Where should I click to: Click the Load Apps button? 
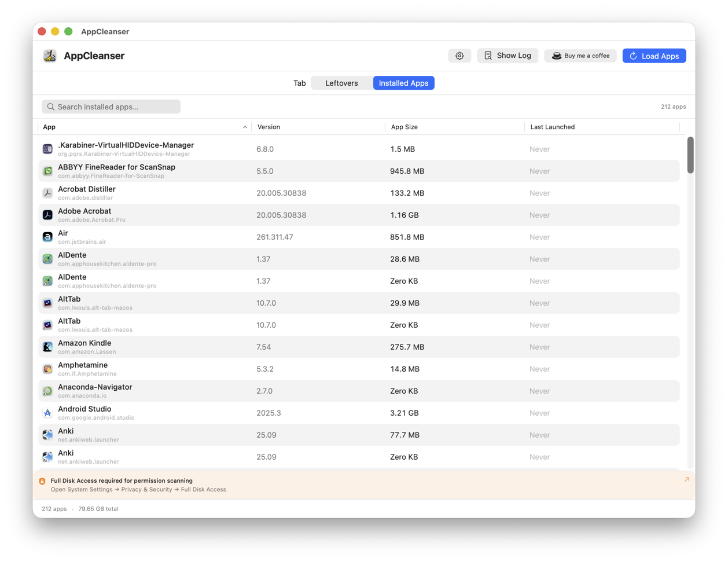(654, 56)
